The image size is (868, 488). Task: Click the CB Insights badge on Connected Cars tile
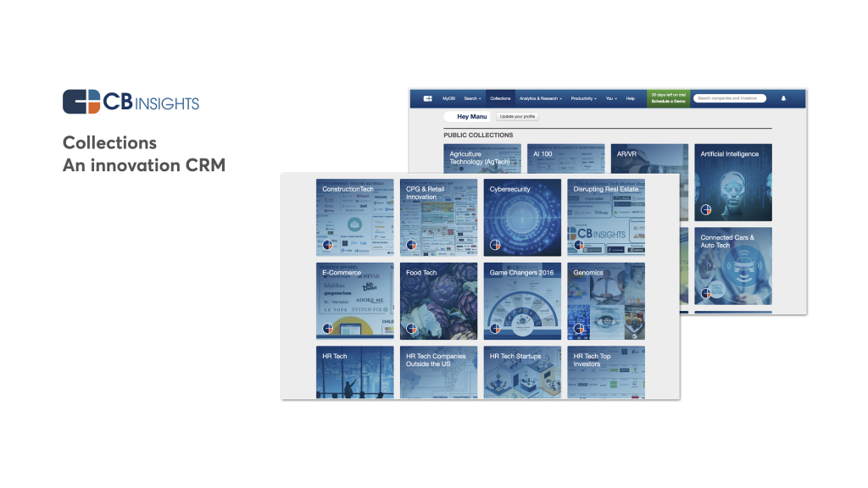pyautogui.click(x=706, y=293)
